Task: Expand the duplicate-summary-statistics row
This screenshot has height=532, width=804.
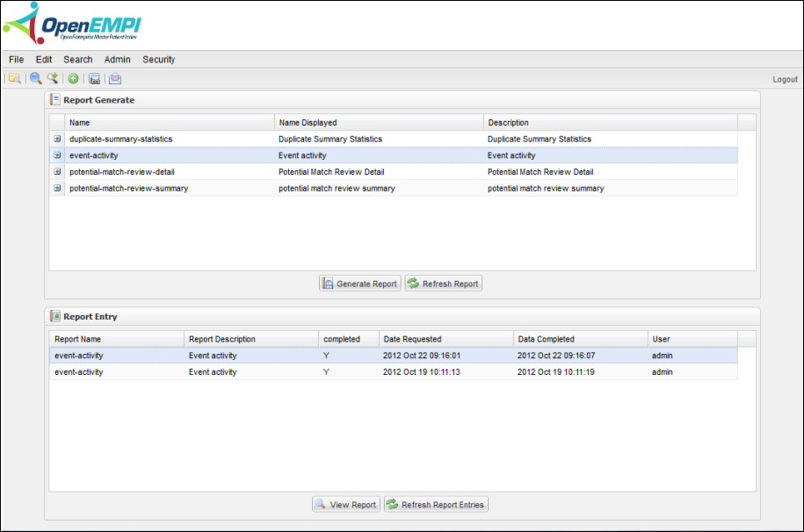Action: tap(57, 139)
